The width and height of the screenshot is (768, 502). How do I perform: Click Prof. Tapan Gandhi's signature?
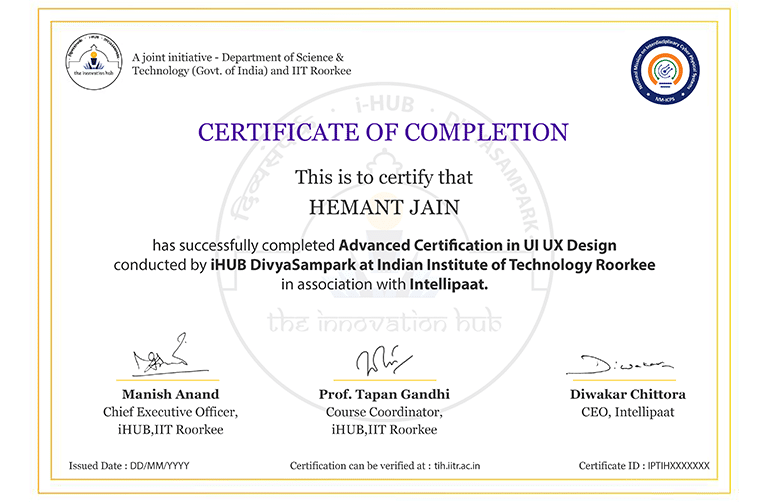click(384, 360)
